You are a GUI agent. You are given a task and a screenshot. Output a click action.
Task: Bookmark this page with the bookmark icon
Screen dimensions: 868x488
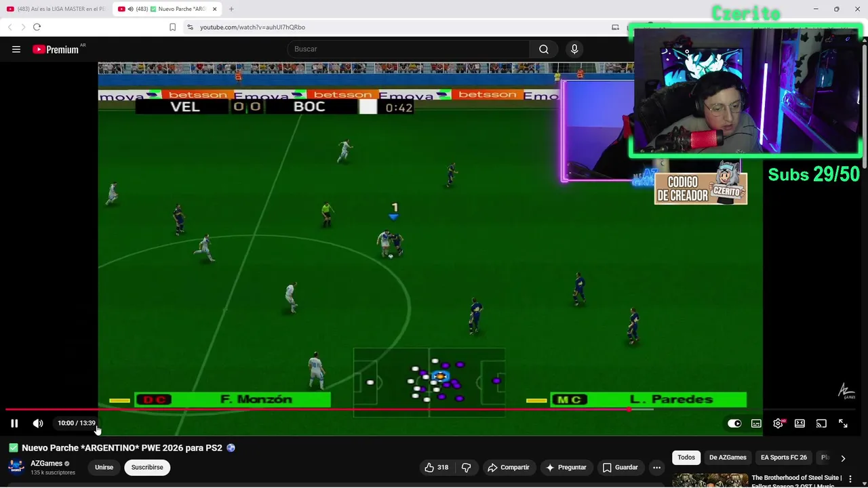pyautogui.click(x=172, y=27)
